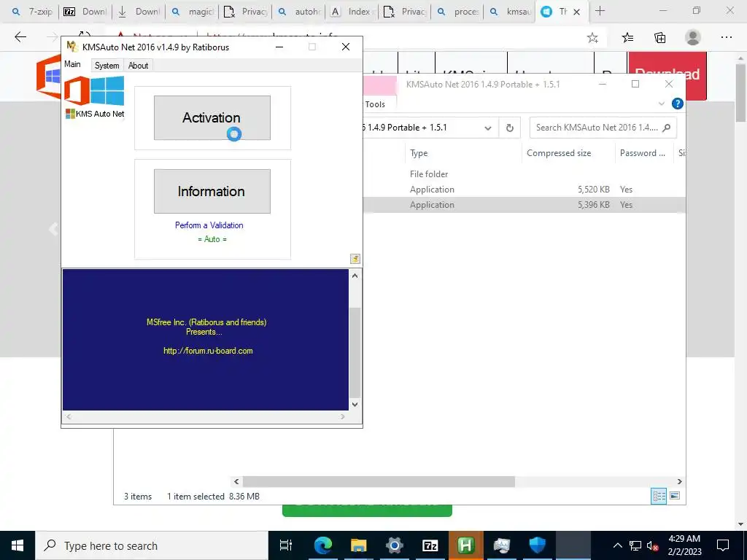747x560 pixels.
Task: Click the KMSAuto horizontal scroll right arrow
Action: click(343, 416)
